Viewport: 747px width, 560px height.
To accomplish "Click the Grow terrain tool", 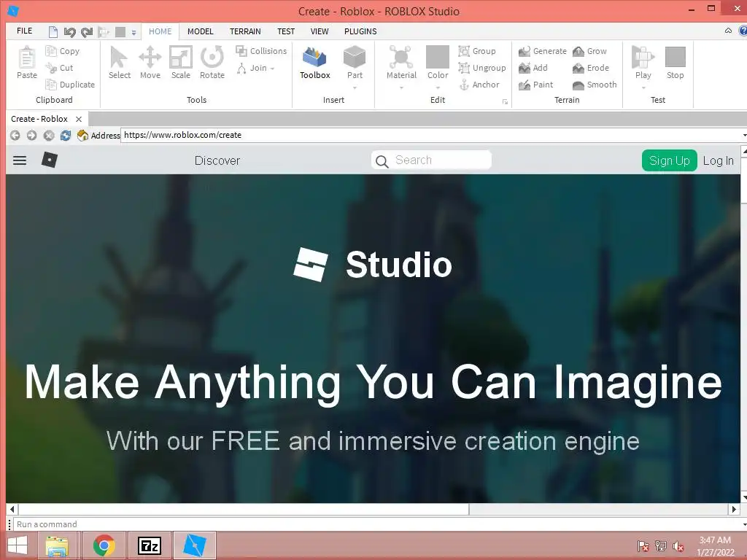I will pos(589,51).
